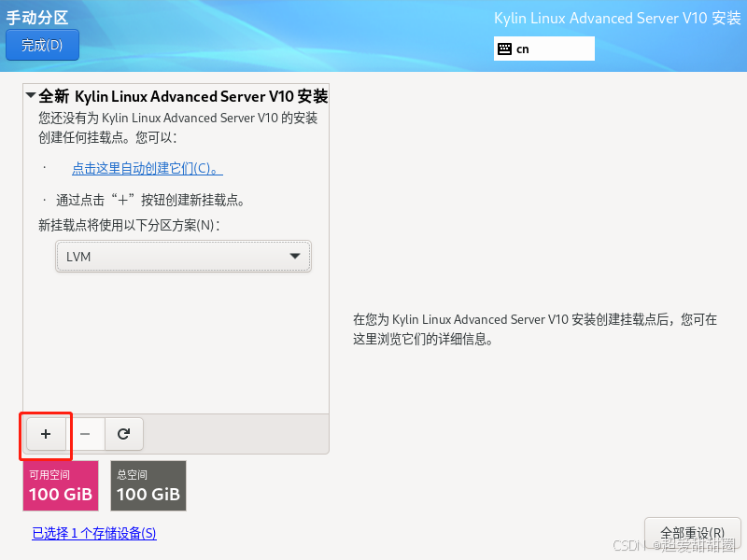This screenshot has height=560, width=747.
Task: Click the auto-create mount points link
Action: [x=148, y=168]
